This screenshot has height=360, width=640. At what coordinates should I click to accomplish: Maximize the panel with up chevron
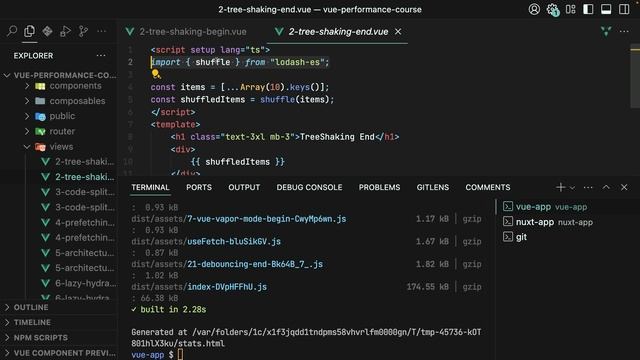click(x=606, y=187)
